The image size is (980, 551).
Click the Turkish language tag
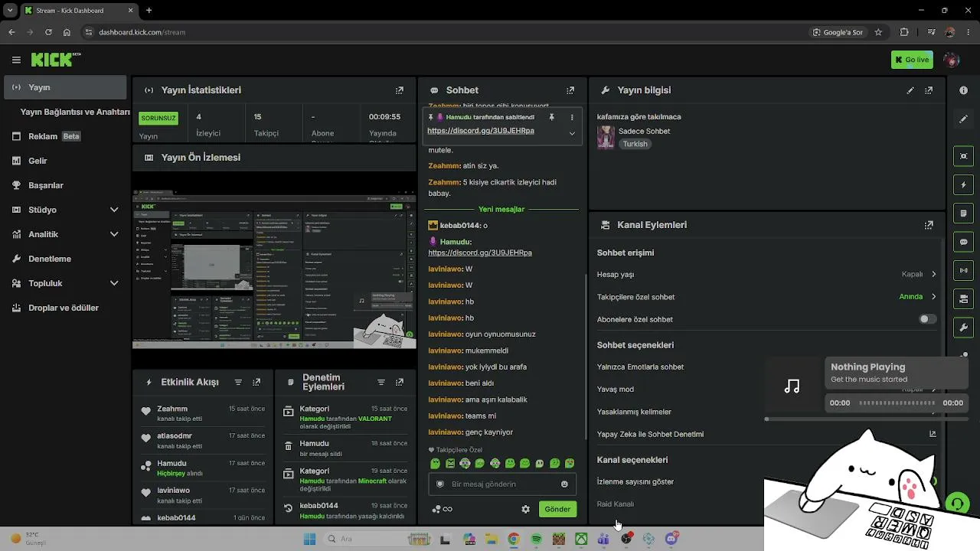[x=635, y=144]
